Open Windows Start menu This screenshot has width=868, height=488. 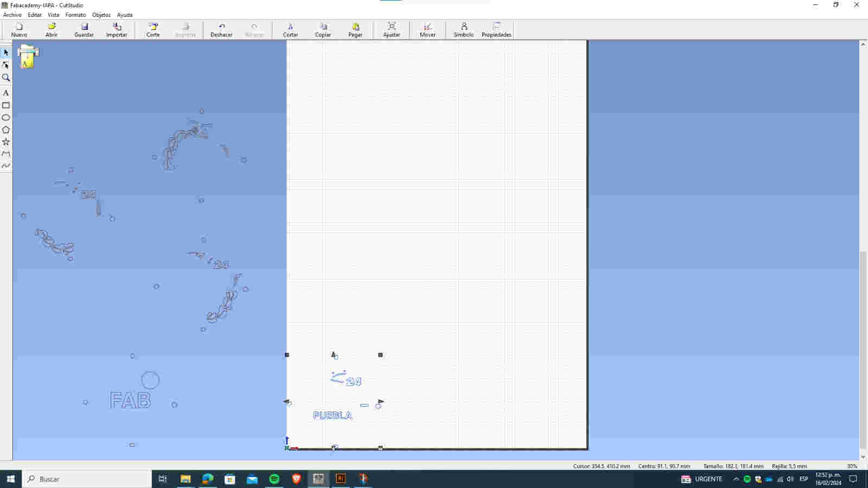click(10, 479)
